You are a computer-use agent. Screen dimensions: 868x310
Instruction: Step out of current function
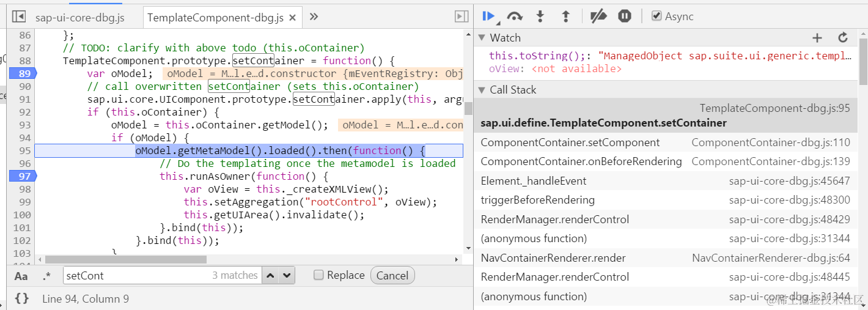[x=565, y=17]
